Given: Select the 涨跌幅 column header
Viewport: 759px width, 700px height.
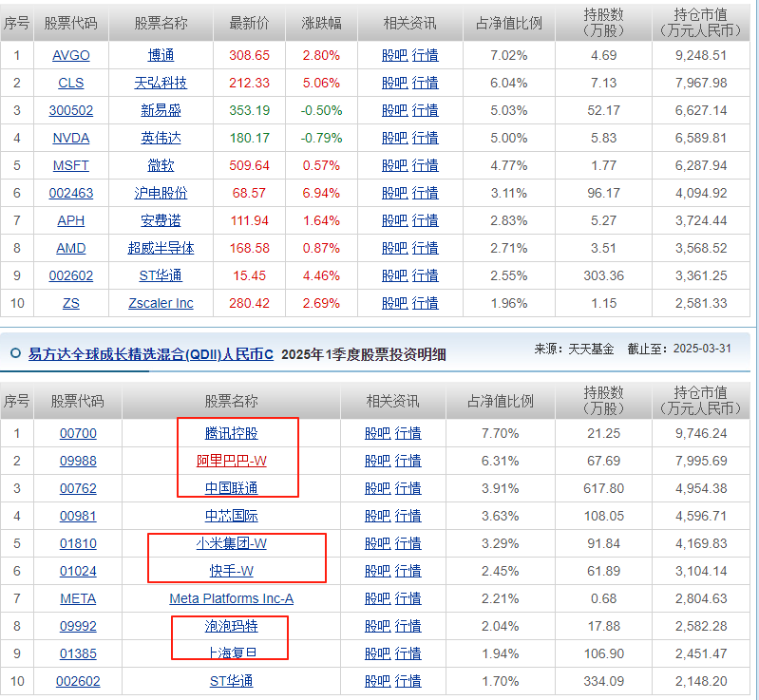Looking at the screenshot, I should [x=321, y=23].
